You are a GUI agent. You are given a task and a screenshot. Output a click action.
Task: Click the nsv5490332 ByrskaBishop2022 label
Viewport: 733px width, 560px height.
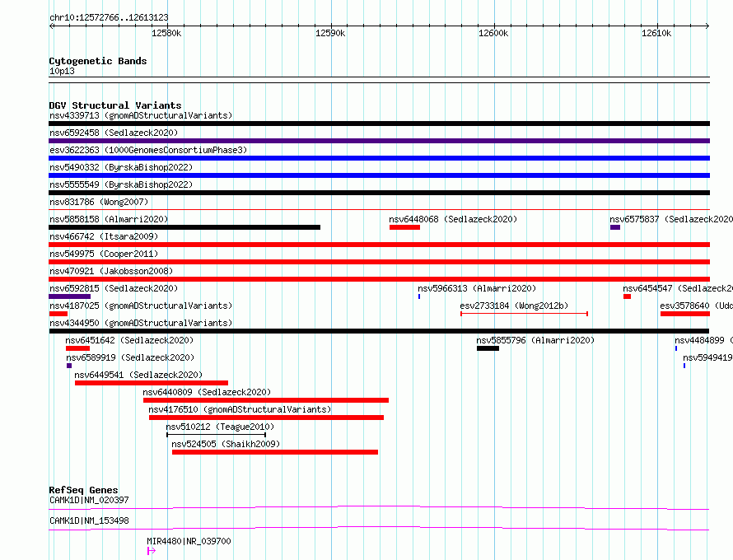[x=121, y=167]
